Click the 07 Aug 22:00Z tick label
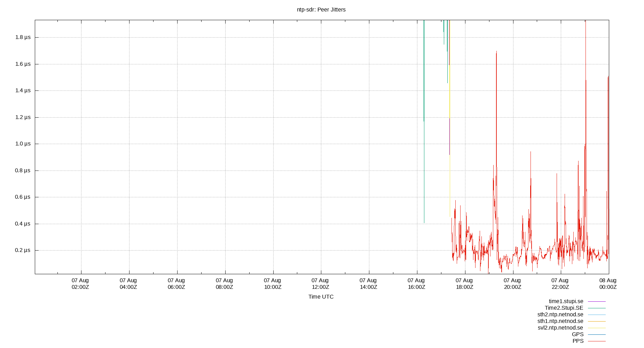The width and height of the screenshot is (644, 348). coord(560,284)
